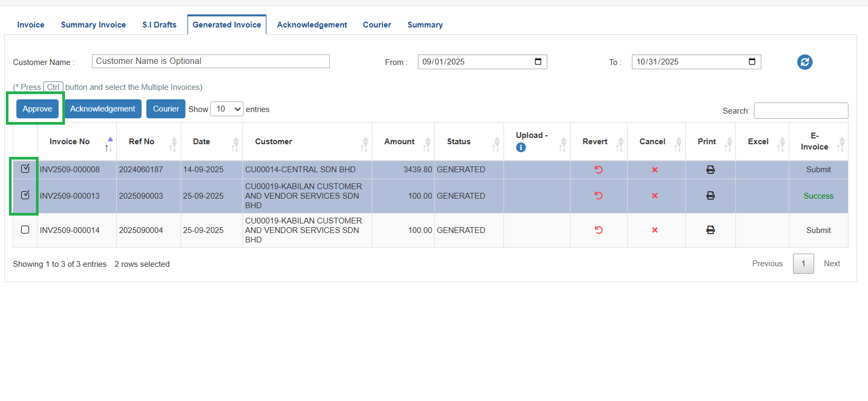Sort table by Invoice No
This screenshot has width=868, height=401.
point(77,142)
